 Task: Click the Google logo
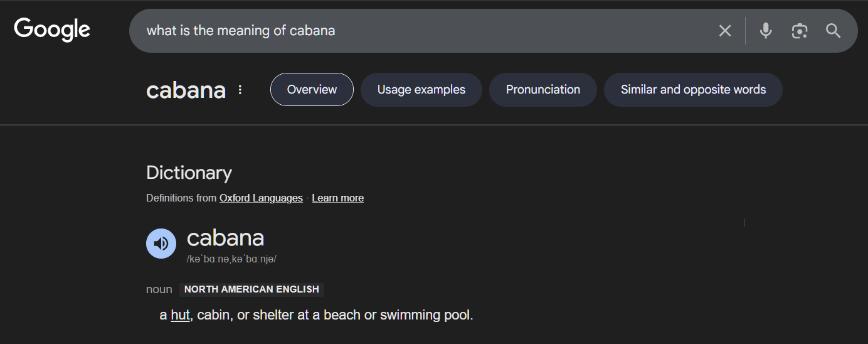pos(52,30)
